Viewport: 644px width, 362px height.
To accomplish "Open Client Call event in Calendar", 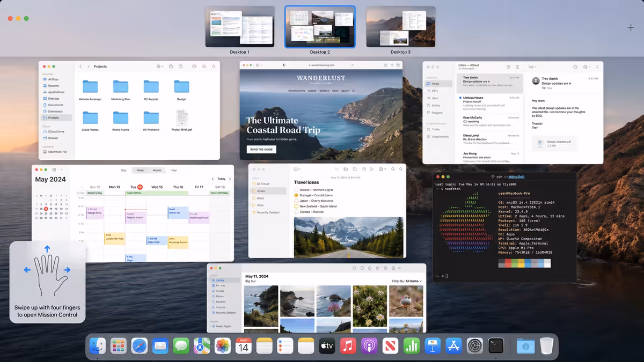I will coord(156,240).
